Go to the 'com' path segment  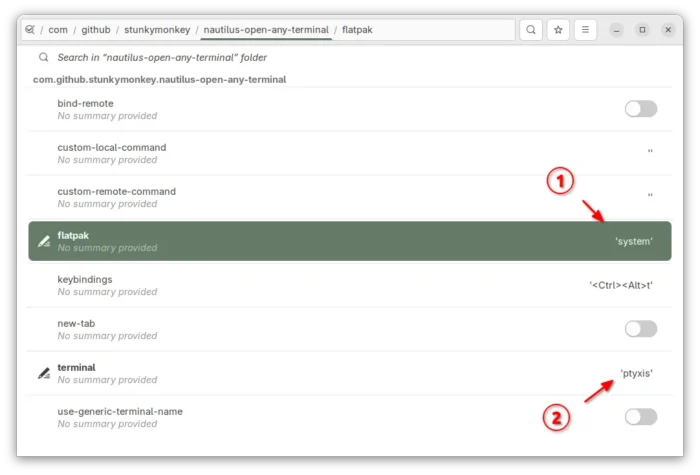pos(57,30)
